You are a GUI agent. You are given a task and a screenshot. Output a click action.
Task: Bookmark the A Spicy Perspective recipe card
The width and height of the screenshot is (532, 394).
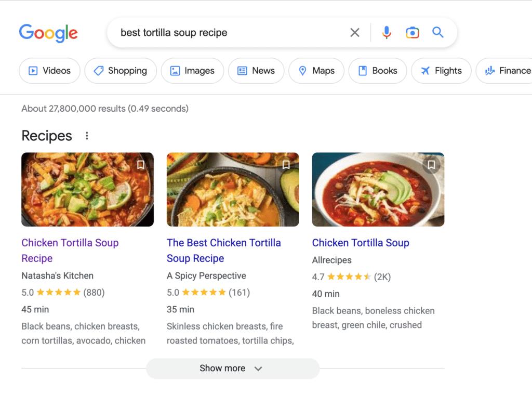[286, 165]
